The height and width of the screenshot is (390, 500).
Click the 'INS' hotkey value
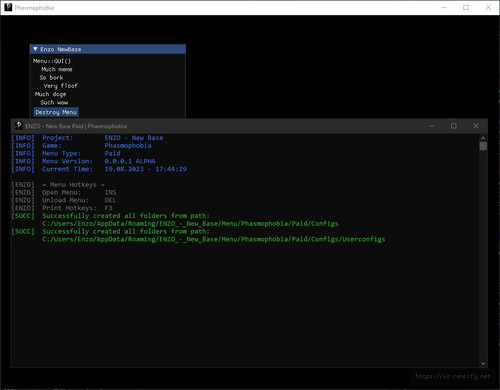tap(110, 193)
